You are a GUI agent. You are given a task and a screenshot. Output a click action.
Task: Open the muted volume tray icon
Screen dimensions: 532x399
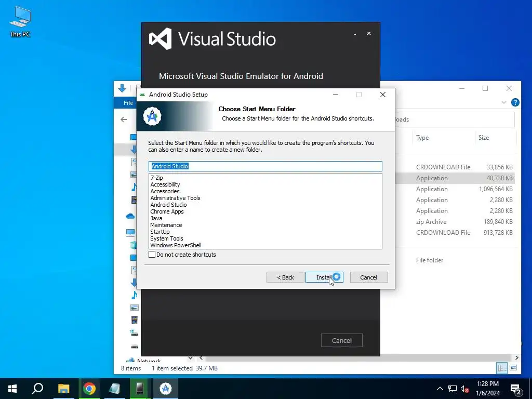(465, 389)
